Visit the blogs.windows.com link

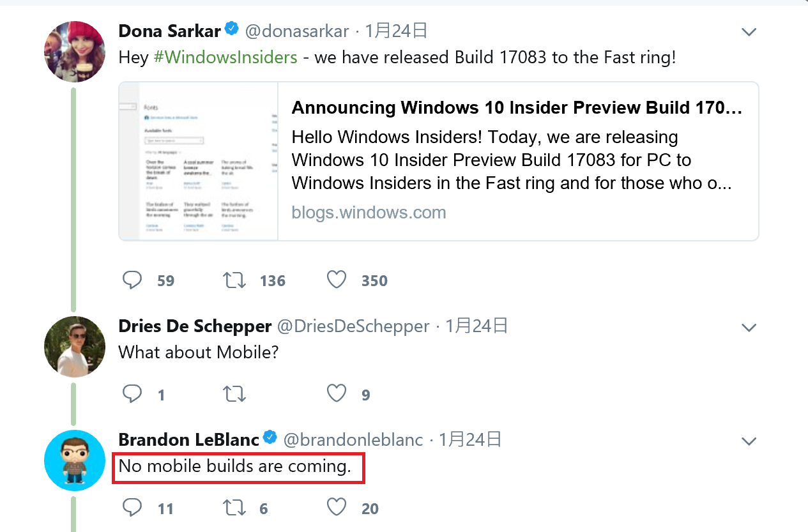[369, 212]
